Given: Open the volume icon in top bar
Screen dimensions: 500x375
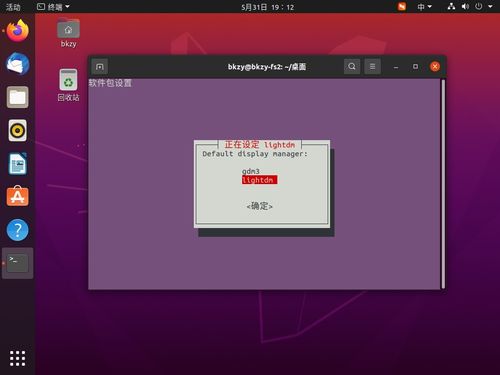Looking at the screenshot, I should [x=465, y=6].
